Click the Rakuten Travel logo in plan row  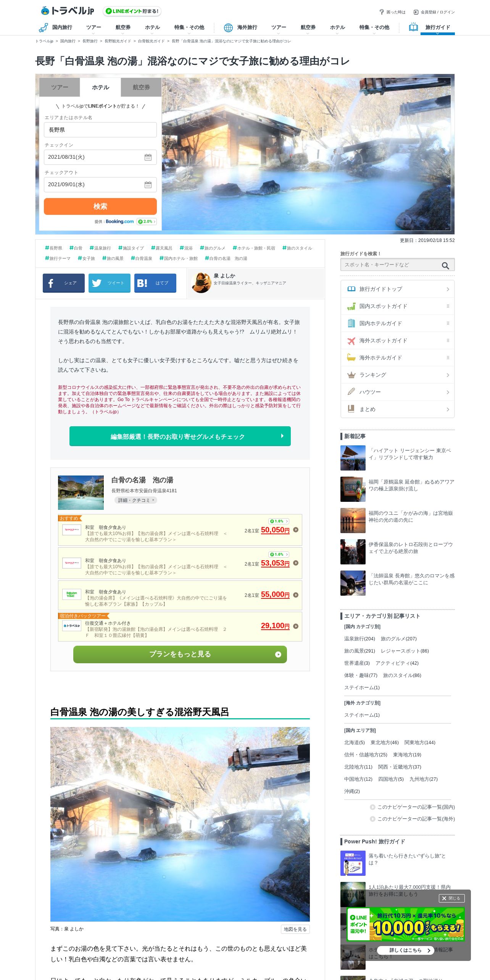tap(71, 594)
